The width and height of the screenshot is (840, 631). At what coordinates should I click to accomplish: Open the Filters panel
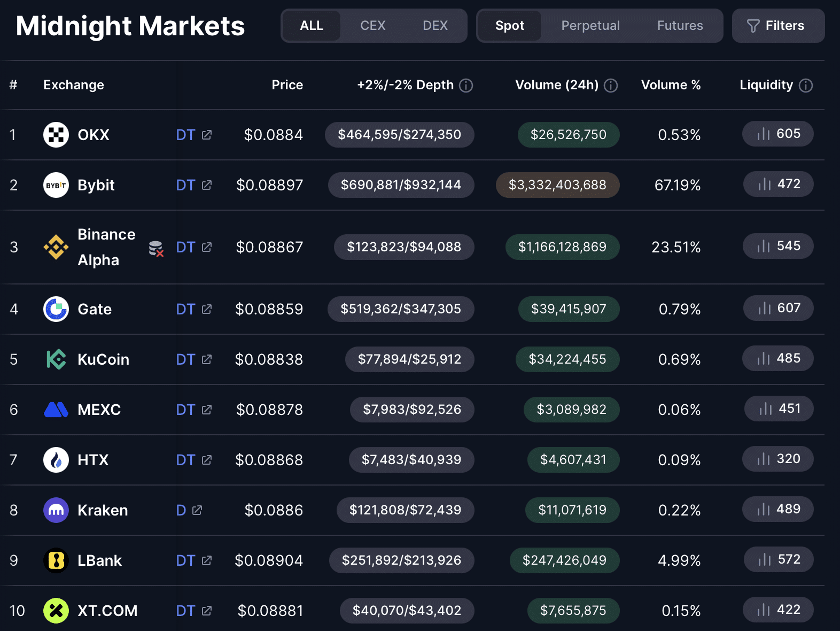coord(778,26)
